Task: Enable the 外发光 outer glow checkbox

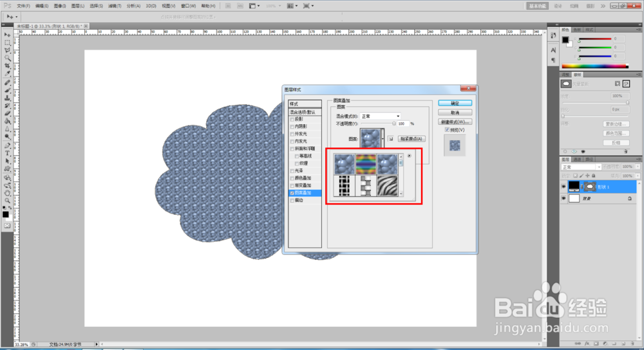Action: (x=292, y=134)
